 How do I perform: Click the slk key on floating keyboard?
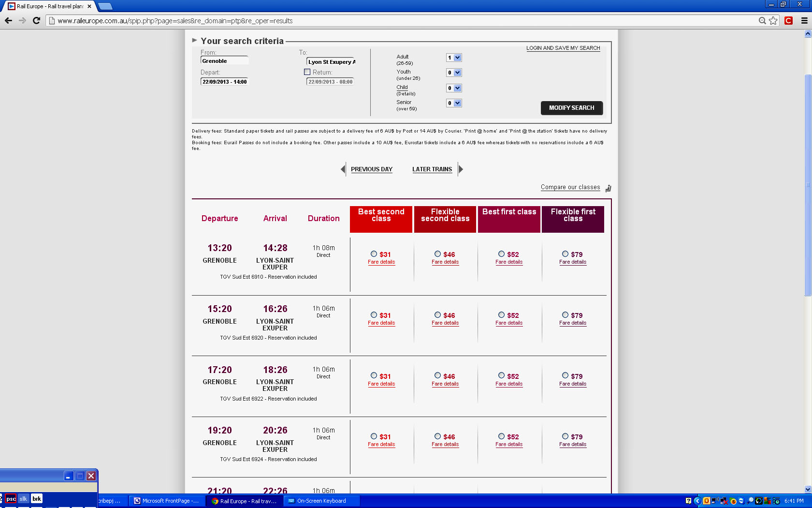[x=23, y=499]
